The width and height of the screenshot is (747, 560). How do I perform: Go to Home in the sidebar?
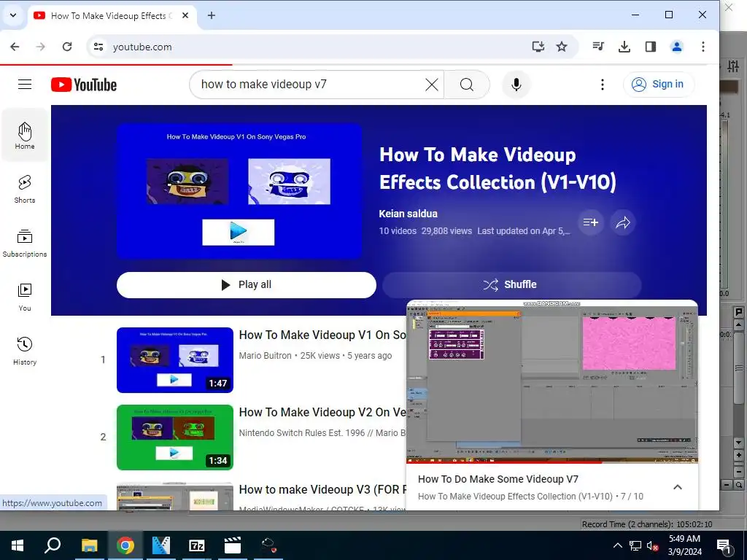tap(25, 136)
